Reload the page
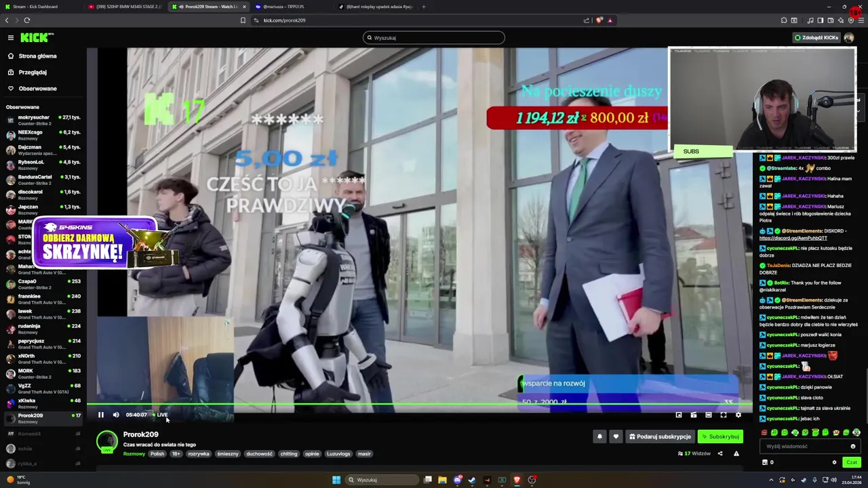This screenshot has width=868, height=488. 27,20
